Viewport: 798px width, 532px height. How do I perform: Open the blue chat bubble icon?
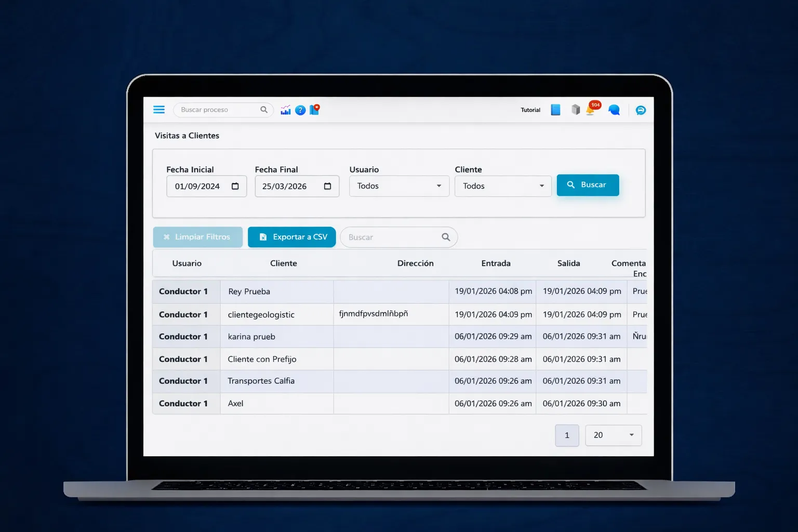pos(614,110)
